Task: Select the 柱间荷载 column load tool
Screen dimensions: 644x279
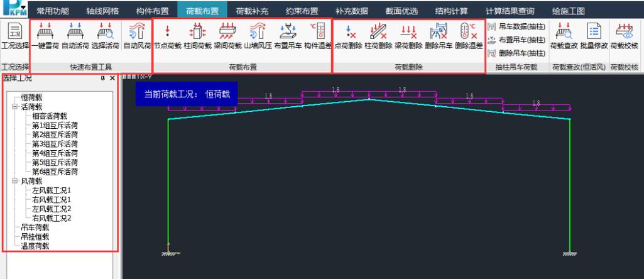Action: 197,36
